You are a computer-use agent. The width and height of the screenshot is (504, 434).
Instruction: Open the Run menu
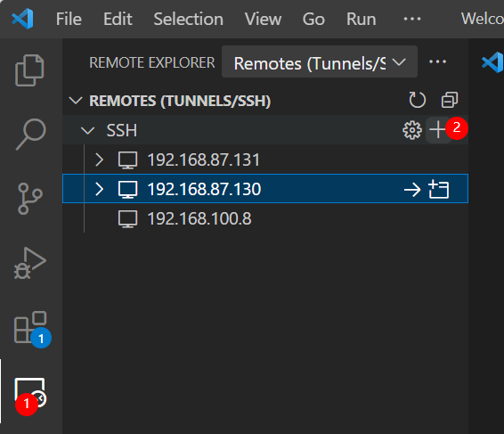tap(361, 19)
